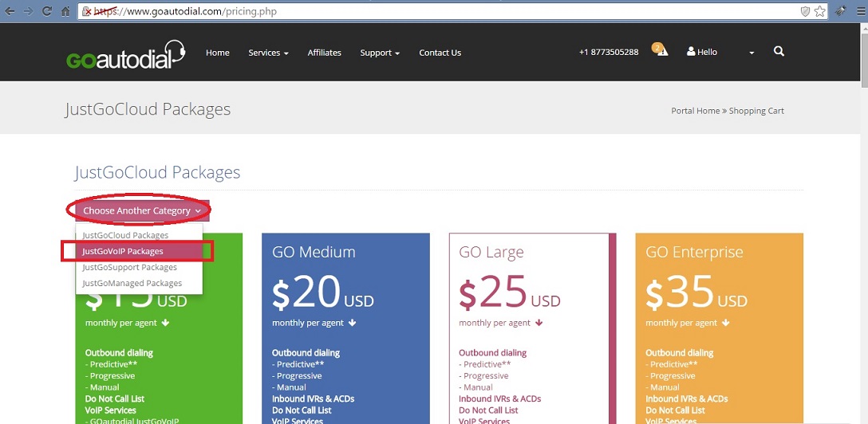This screenshot has width=868, height=424.
Task: Click the $20 USD price
Action: click(323, 293)
